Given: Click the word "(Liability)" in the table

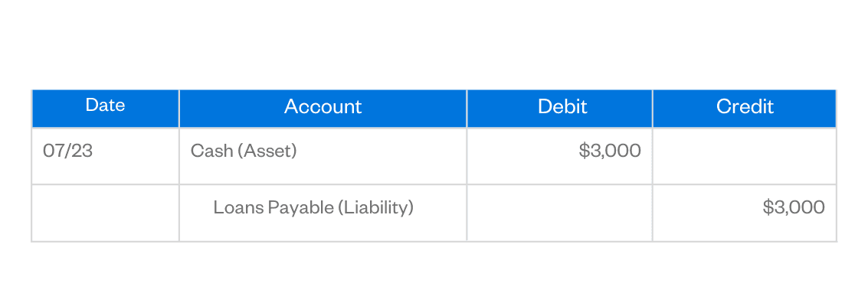Looking at the screenshot, I should 375,207.
